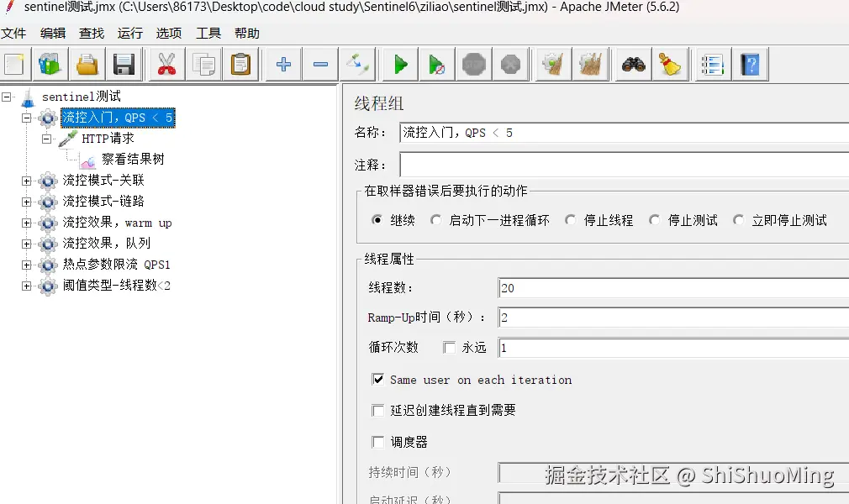Image resolution: width=849 pixels, height=504 pixels.
Task: Uncheck Same user on each iteration
Action: pos(378,379)
